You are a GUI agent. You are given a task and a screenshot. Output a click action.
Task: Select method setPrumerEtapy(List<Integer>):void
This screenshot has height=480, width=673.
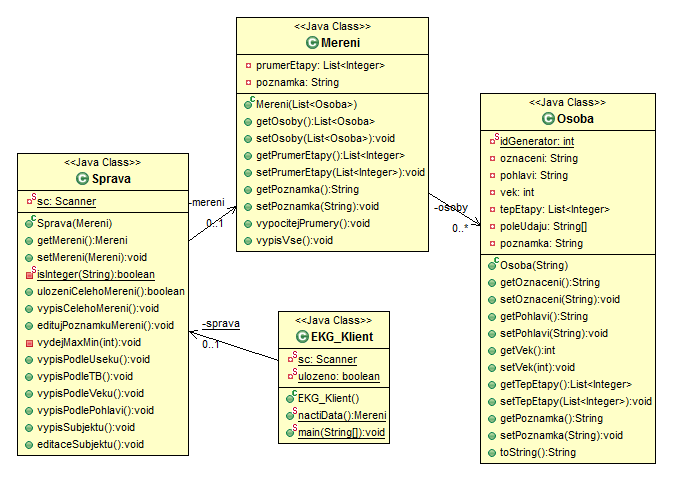[340, 173]
